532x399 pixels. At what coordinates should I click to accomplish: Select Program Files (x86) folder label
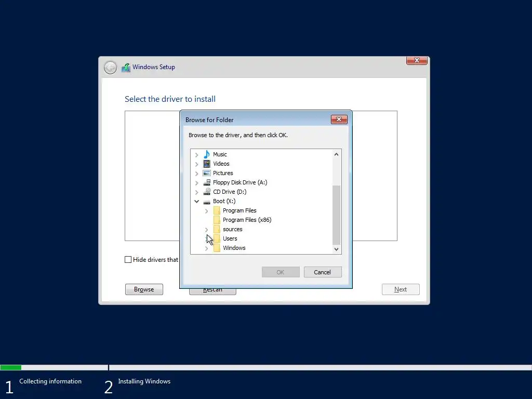point(247,220)
